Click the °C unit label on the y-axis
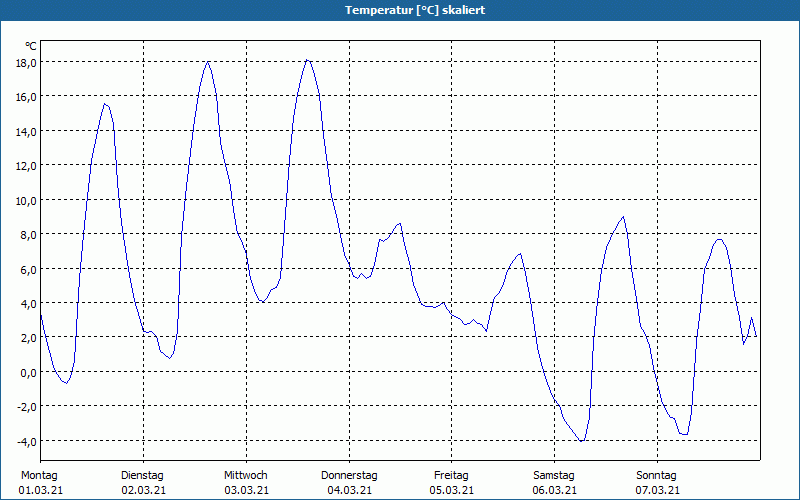Screen dimensions: 800x500 [x=31, y=46]
